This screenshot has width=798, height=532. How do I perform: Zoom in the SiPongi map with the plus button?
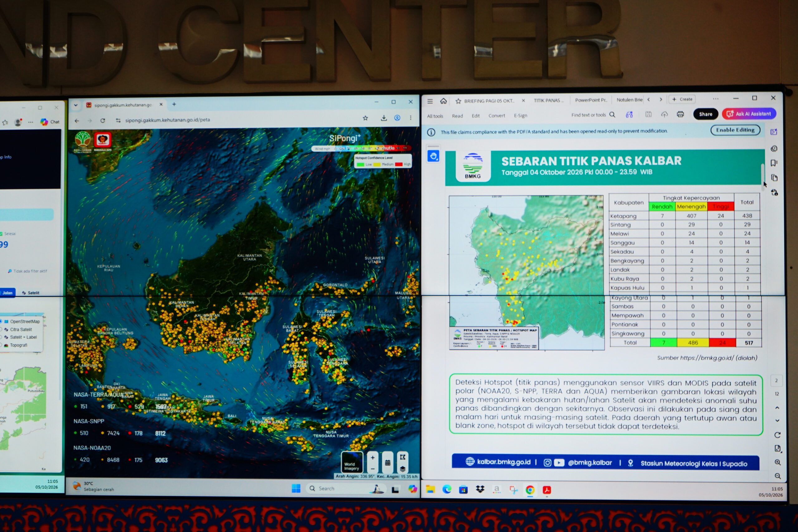click(x=373, y=458)
